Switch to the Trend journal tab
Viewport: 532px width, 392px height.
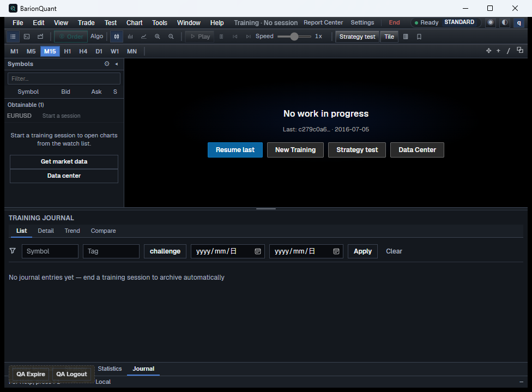coord(72,231)
